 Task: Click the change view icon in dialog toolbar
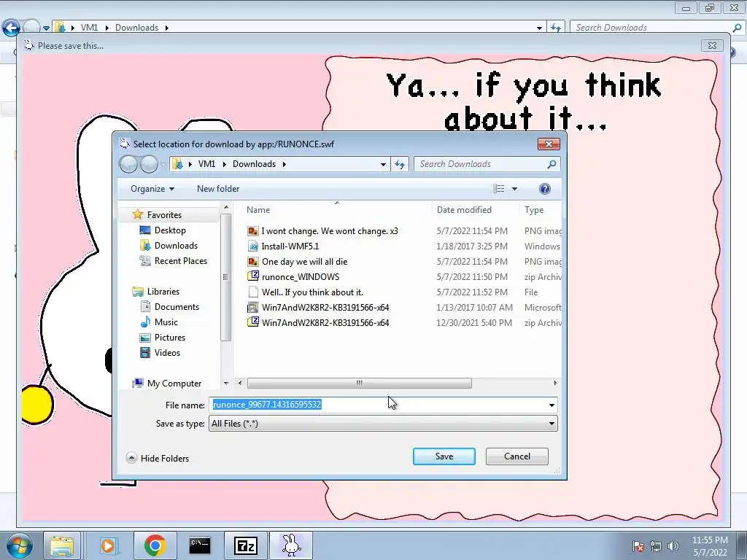click(499, 189)
